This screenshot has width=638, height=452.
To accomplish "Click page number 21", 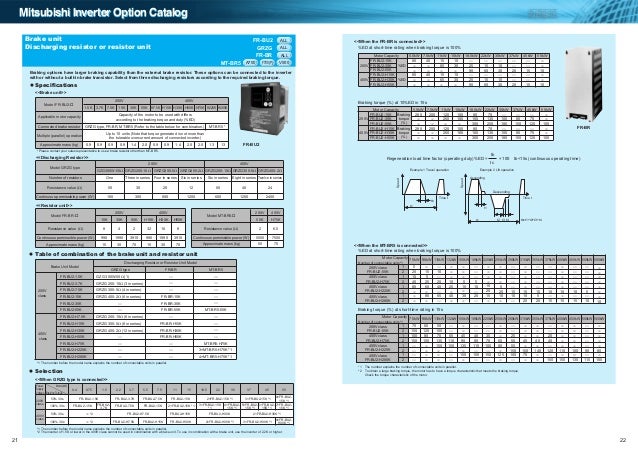I will click(15, 440).
